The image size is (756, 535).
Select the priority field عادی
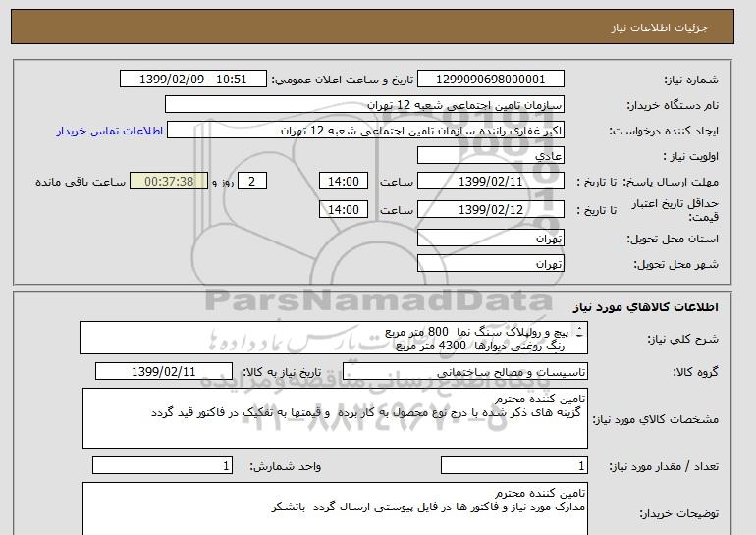pos(490,156)
